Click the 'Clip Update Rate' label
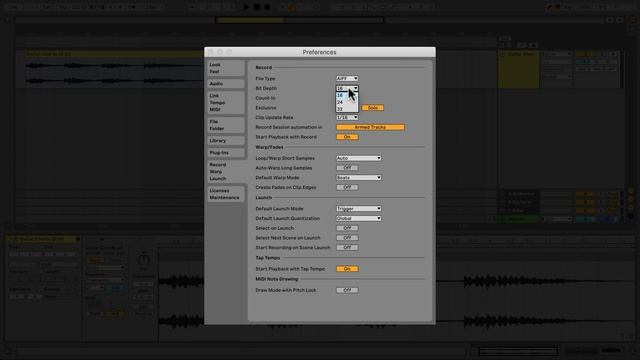640x360 pixels. pyautogui.click(x=274, y=118)
